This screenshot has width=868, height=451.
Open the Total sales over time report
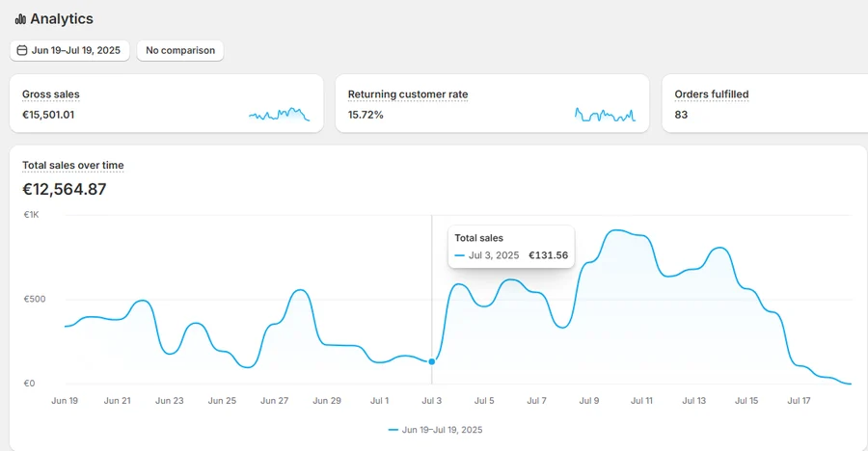(73, 166)
